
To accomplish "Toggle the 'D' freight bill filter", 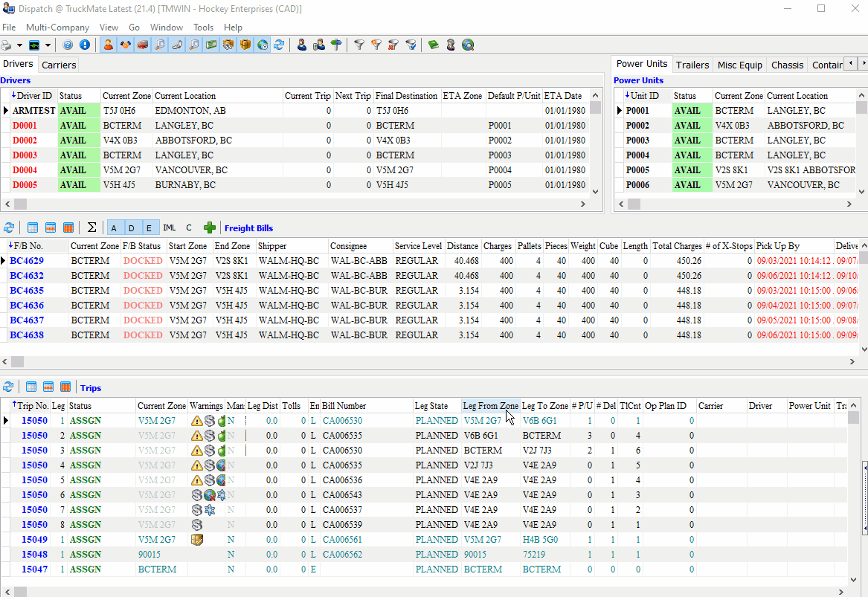I will [132, 228].
